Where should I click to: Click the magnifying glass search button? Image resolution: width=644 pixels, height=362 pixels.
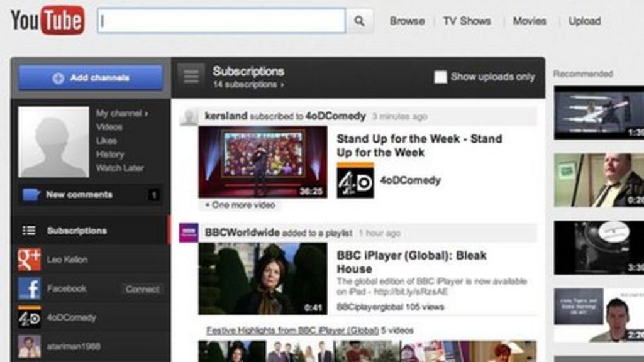click(x=359, y=21)
